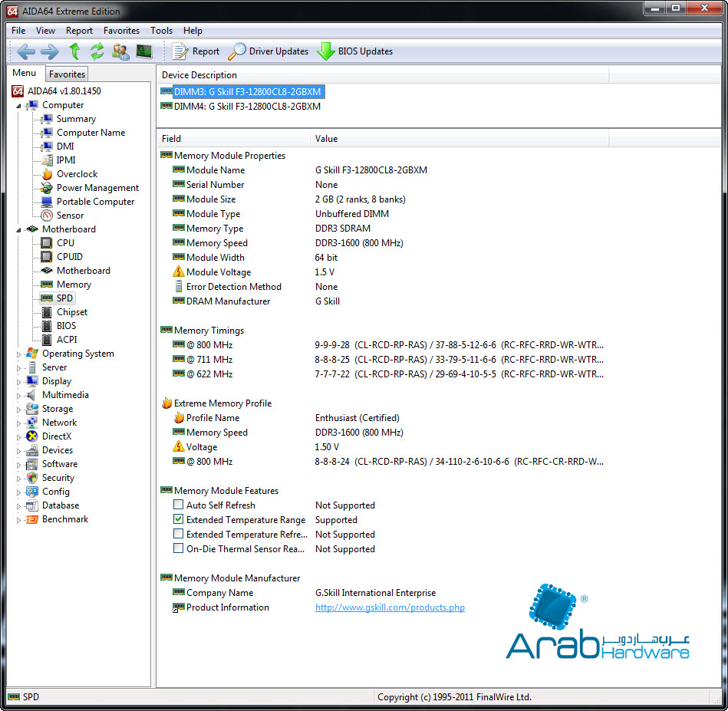The image size is (728, 711).
Task: Switch to the Favorites tab
Action: [x=68, y=74]
